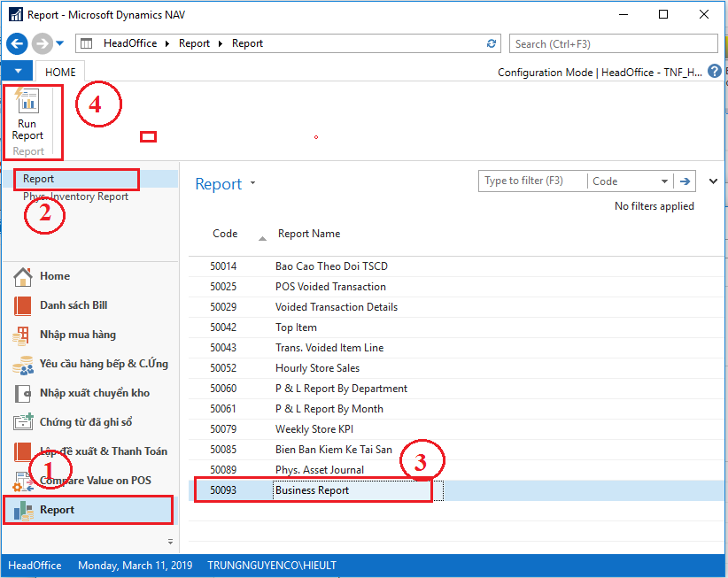Select the POS Voided Transaction row
The height and width of the screenshot is (578, 728).
pyautogui.click(x=456, y=287)
